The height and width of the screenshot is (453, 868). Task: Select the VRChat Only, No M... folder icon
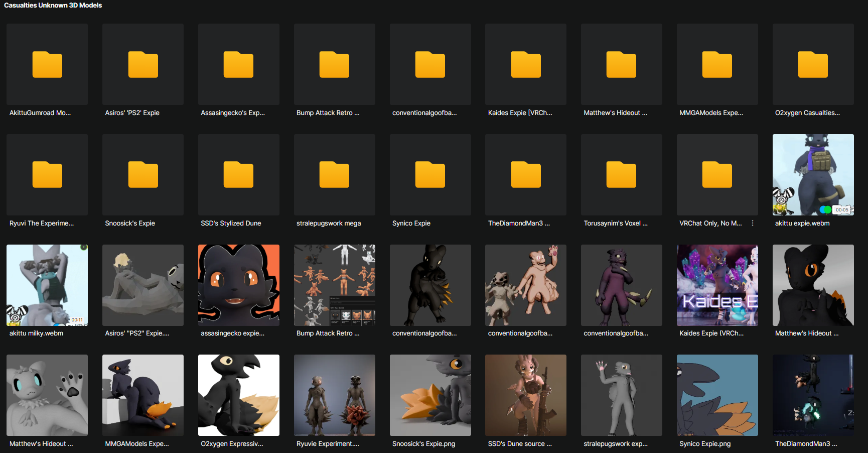717,175
